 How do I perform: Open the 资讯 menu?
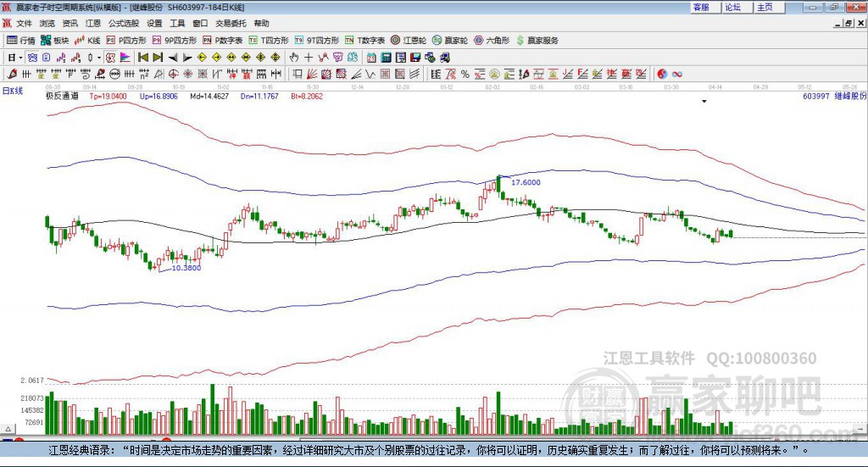[70, 23]
